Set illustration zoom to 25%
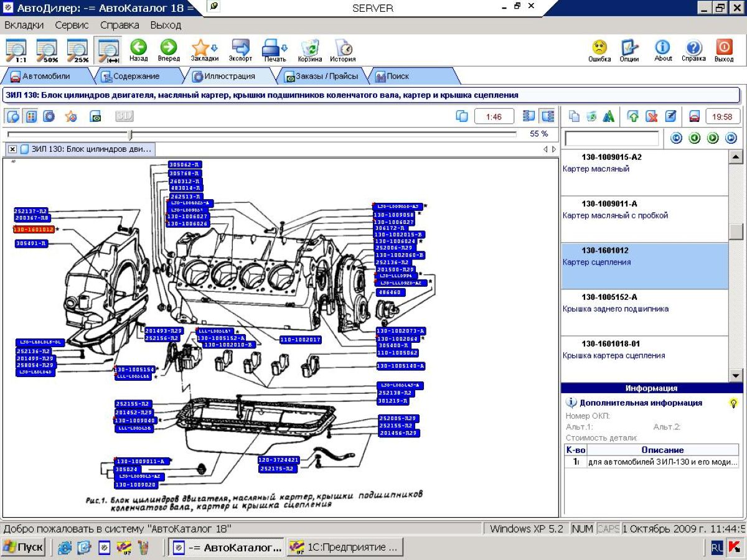This screenshot has width=747, height=560. (78, 50)
